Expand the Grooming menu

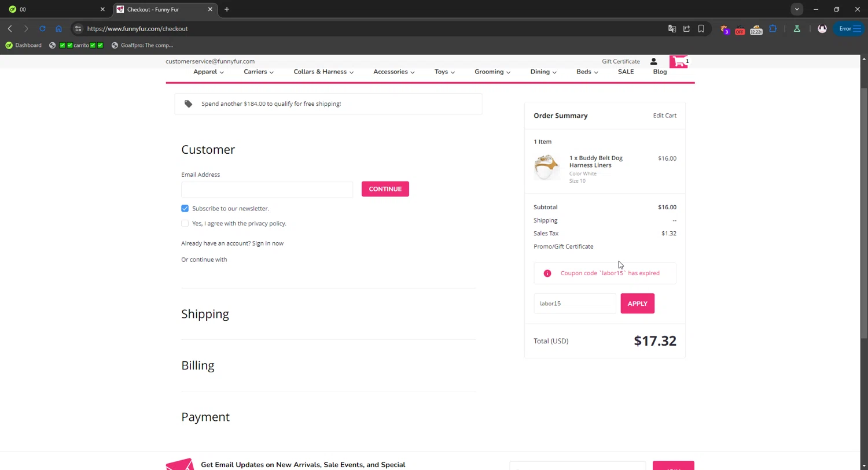click(492, 72)
